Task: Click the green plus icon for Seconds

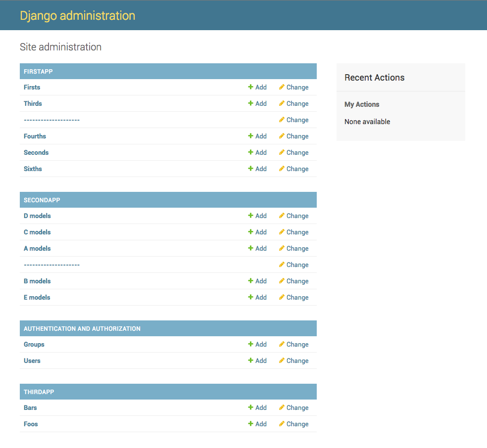Action: click(x=250, y=152)
